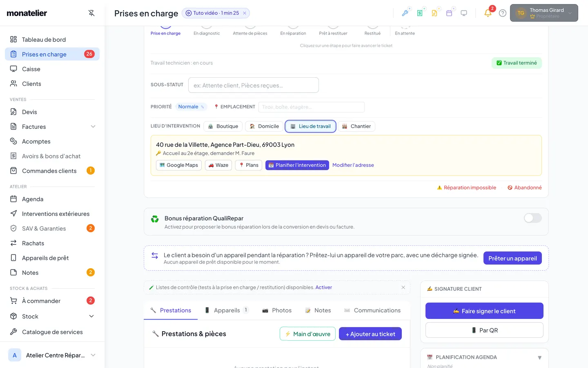Expand the Stock submenu chevron
The height and width of the screenshot is (368, 588).
[x=91, y=316]
